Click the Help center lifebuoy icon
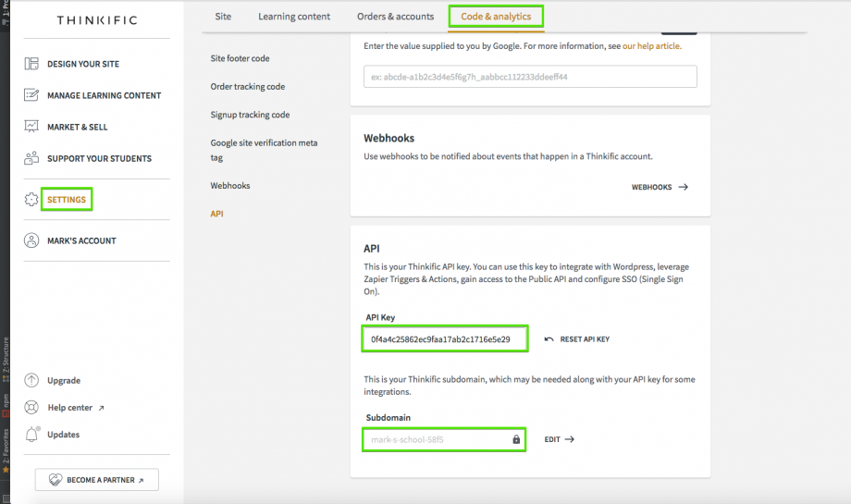This screenshot has width=851, height=504. click(31, 408)
